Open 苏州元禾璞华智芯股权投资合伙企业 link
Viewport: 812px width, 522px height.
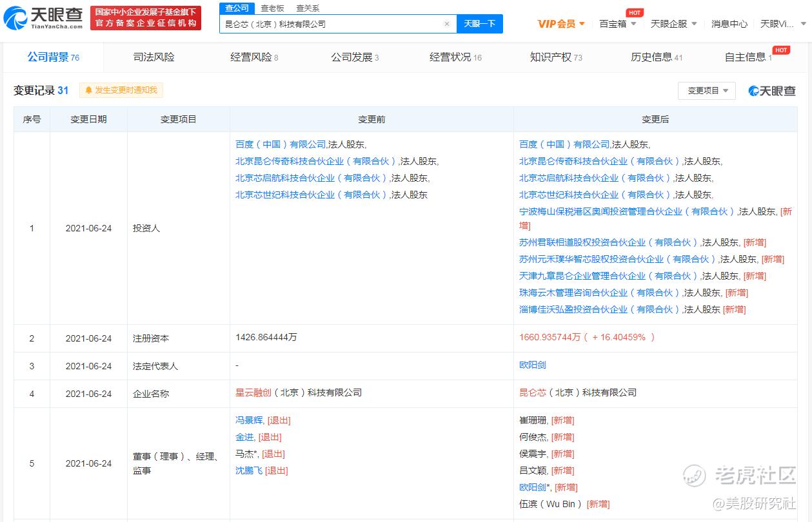tap(619, 260)
